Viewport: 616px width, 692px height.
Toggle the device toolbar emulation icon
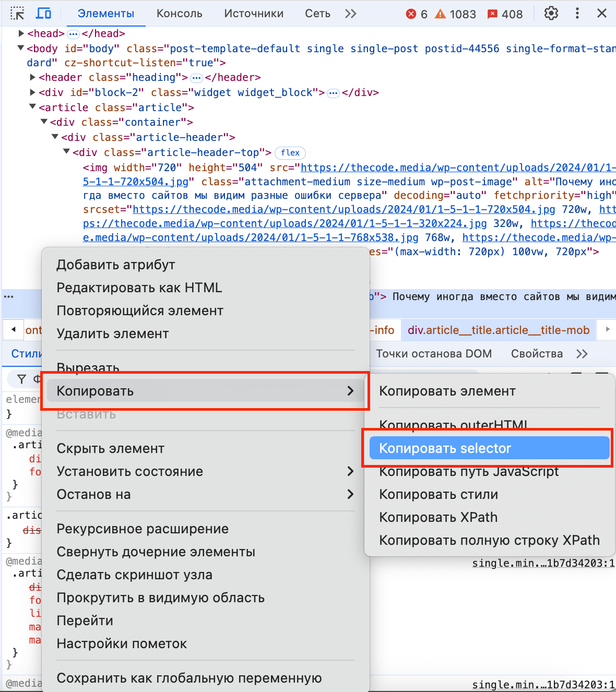[44, 14]
